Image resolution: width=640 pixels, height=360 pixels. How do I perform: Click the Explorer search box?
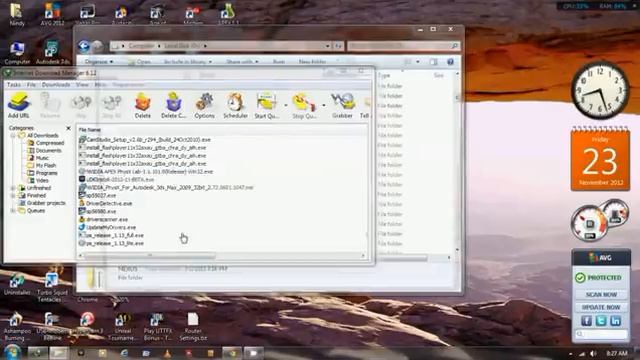[404, 46]
